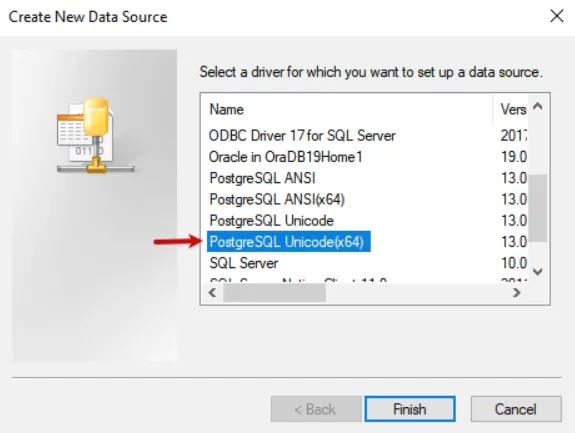
Task: Select the SQL Server driver
Action: [x=243, y=263]
